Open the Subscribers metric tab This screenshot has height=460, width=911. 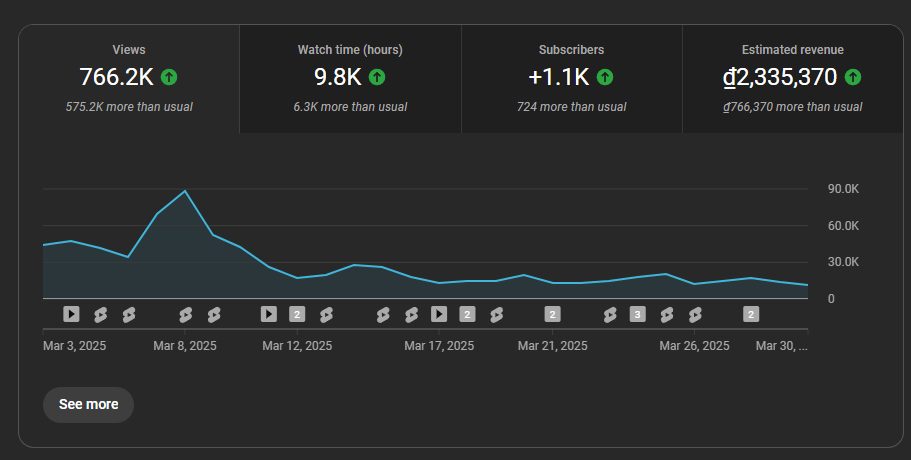[x=571, y=79]
